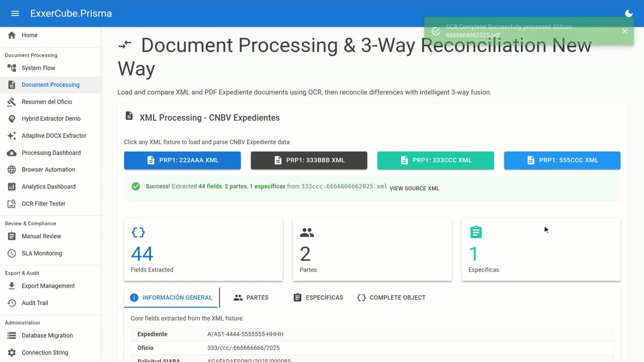Click the Export Management download icon
Image resolution: width=644 pixels, height=362 pixels.
pyautogui.click(x=12, y=286)
